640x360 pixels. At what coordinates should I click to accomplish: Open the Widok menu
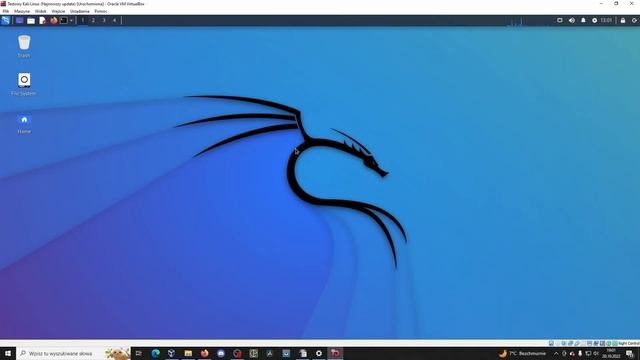[40, 11]
